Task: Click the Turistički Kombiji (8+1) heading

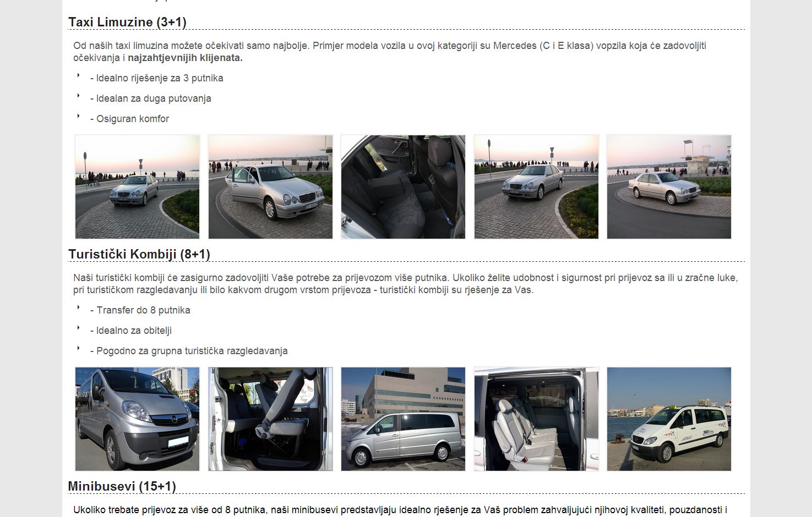Action: pos(139,254)
